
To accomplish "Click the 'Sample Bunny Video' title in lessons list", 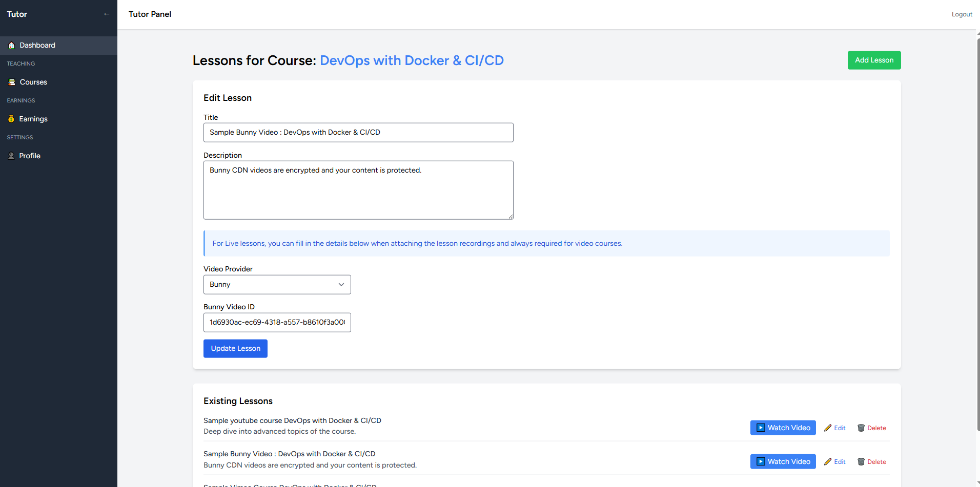I will coord(289,454).
